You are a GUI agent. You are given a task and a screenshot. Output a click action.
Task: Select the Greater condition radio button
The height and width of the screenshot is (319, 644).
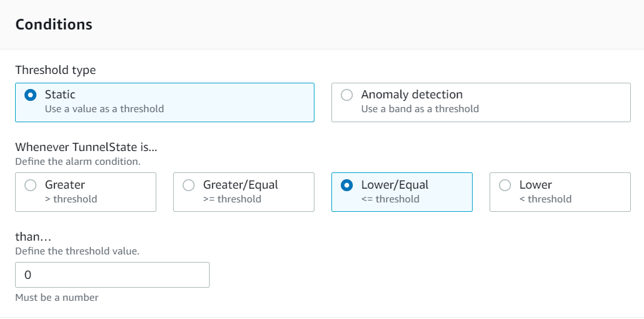coord(30,186)
